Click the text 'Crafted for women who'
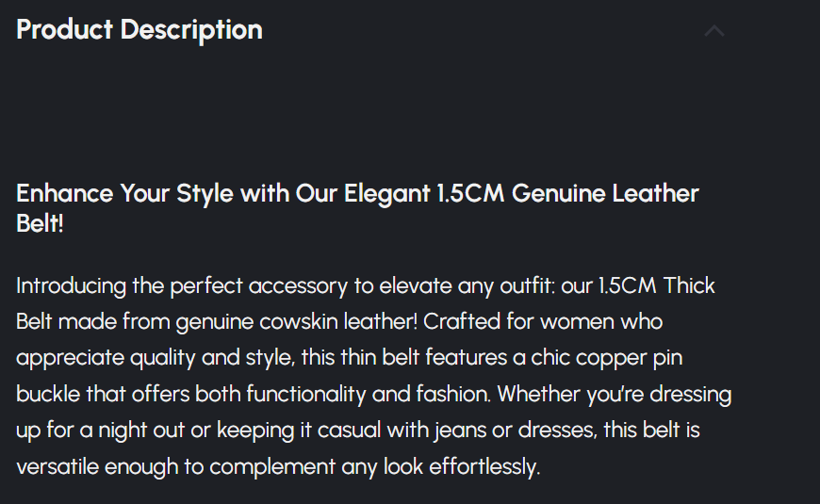 pyautogui.click(x=544, y=321)
